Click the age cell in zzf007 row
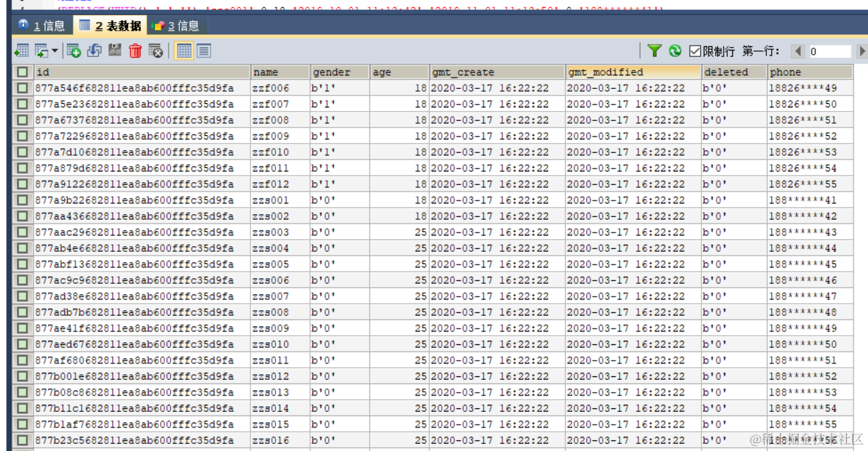 (x=400, y=104)
